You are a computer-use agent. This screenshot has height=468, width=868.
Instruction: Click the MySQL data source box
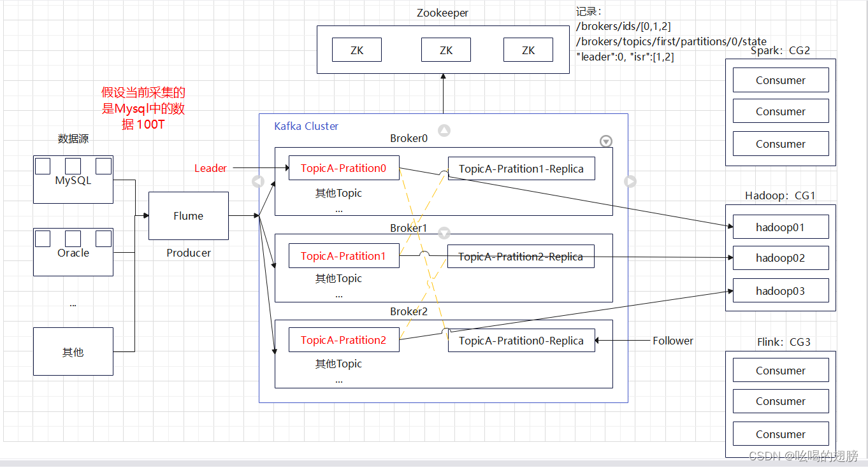(73, 180)
